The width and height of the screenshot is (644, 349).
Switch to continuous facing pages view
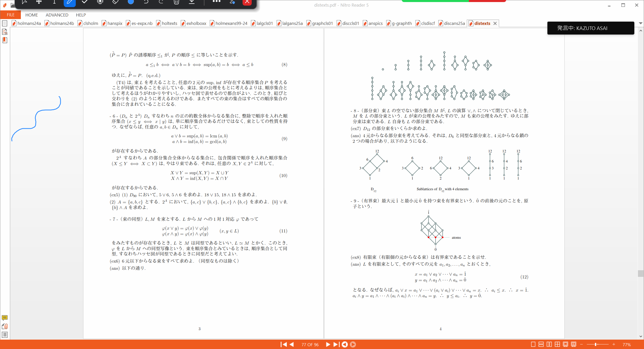tap(557, 344)
